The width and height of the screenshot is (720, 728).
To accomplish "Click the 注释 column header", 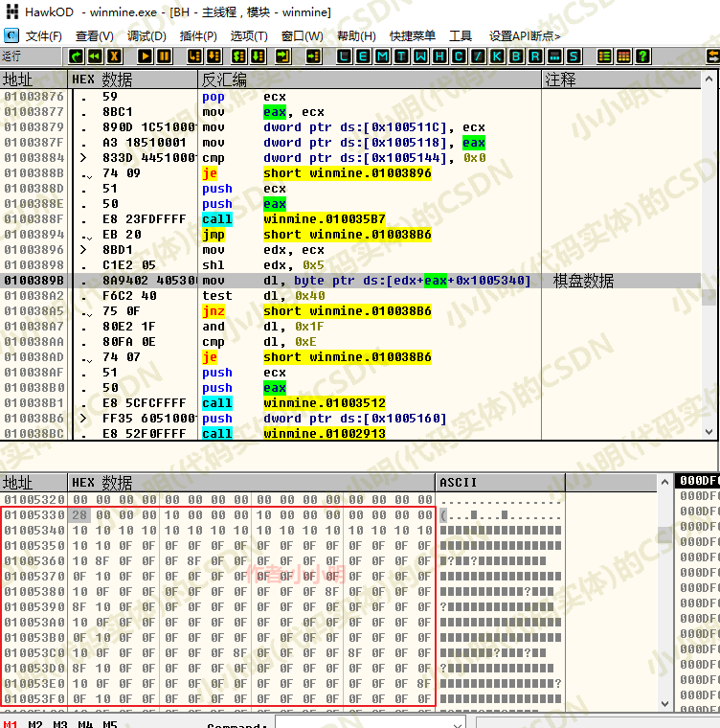I will 621,80.
